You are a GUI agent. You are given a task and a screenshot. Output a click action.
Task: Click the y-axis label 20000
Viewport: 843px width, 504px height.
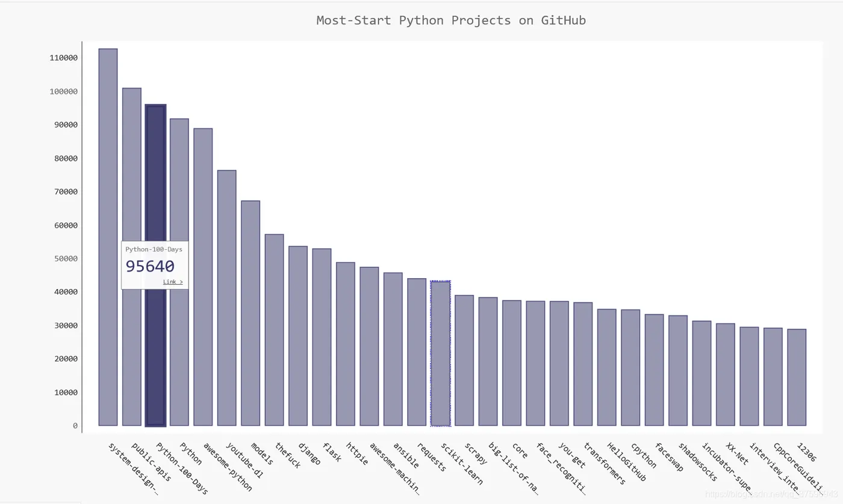point(66,358)
